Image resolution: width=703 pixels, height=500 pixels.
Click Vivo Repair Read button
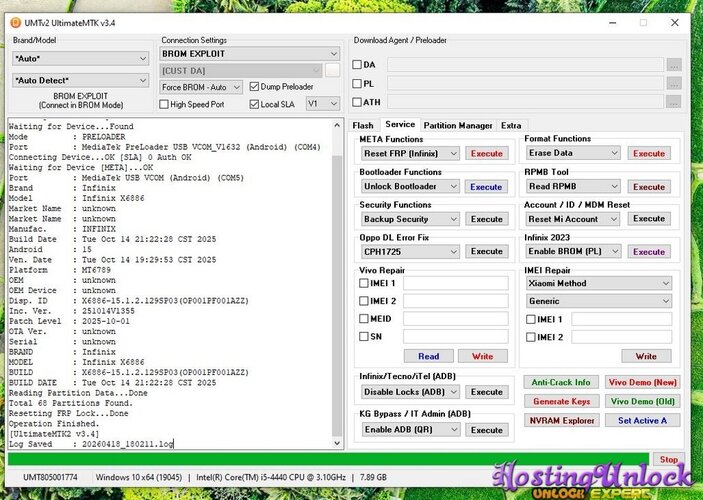tap(429, 357)
